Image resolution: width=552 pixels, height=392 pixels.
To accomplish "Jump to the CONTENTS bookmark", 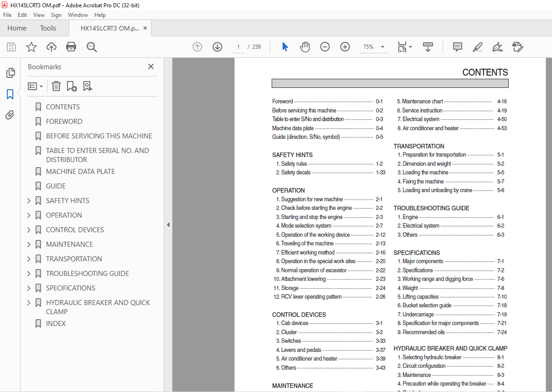I will (x=63, y=107).
